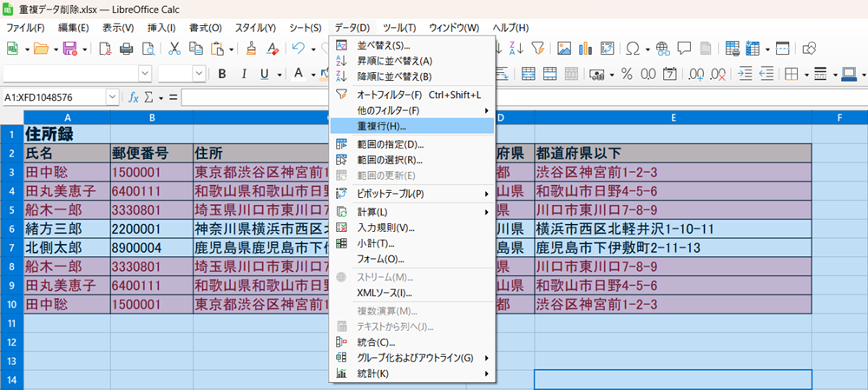Click the Insert Image icon
This screenshot has height=390, width=868.
tap(563, 49)
